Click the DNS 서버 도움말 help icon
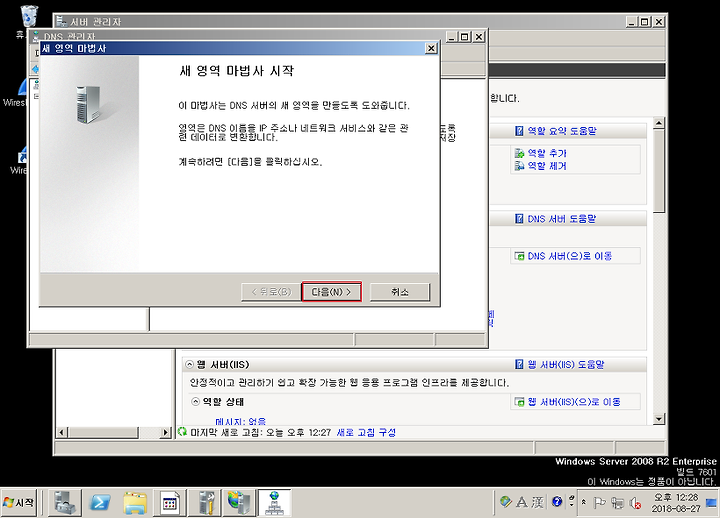Image resolution: width=720 pixels, height=518 pixels. [x=519, y=219]
